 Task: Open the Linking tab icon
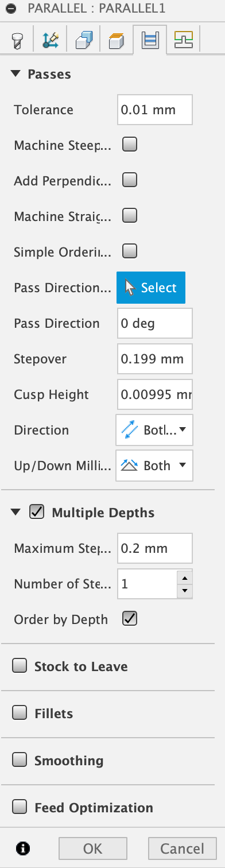pyautogui.click(x=184, y=40)
